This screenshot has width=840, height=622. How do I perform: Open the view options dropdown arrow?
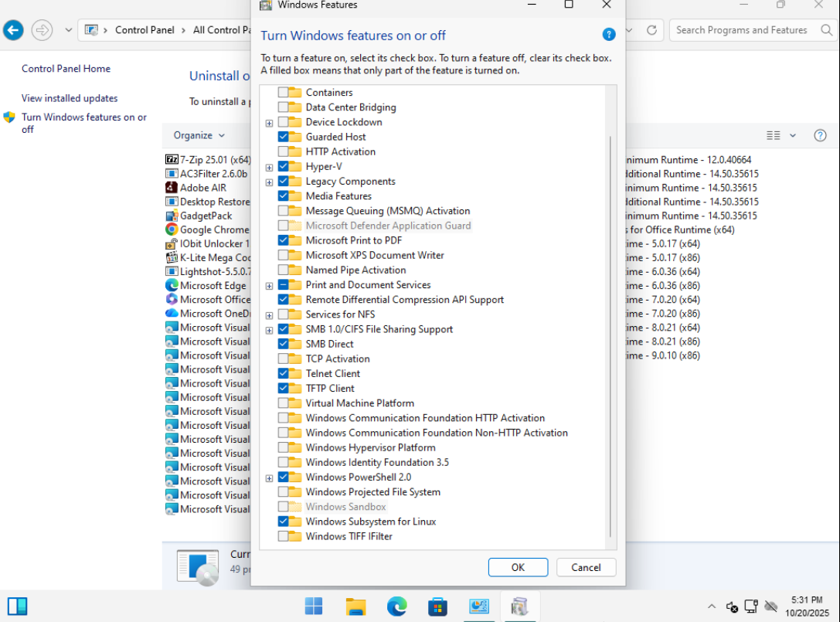click(x=793, y=135)
